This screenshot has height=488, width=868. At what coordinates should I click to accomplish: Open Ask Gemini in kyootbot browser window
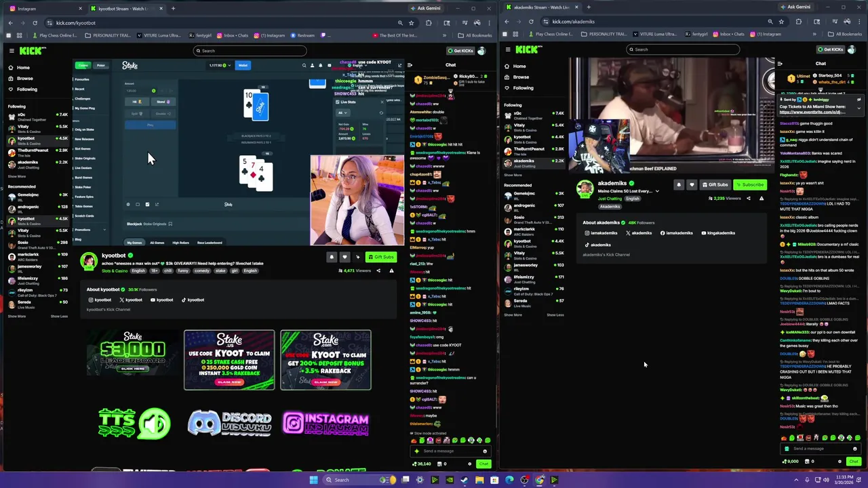425,8
